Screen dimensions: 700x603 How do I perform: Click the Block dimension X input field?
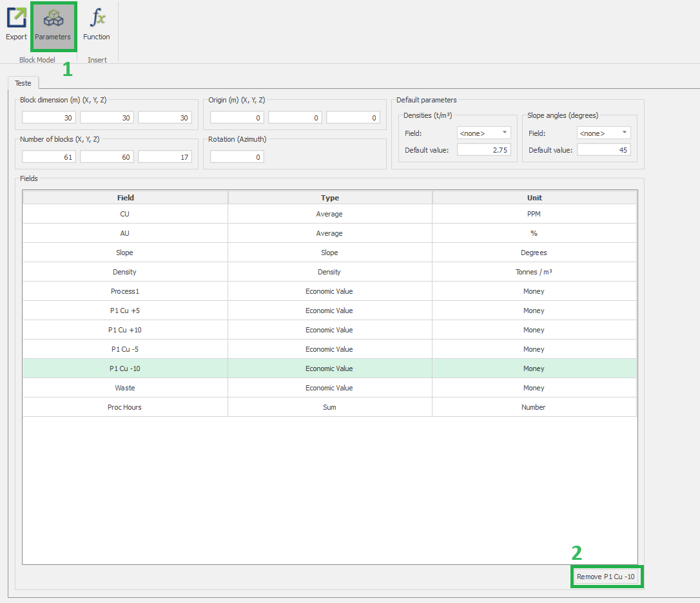click(x=49, y=118)
